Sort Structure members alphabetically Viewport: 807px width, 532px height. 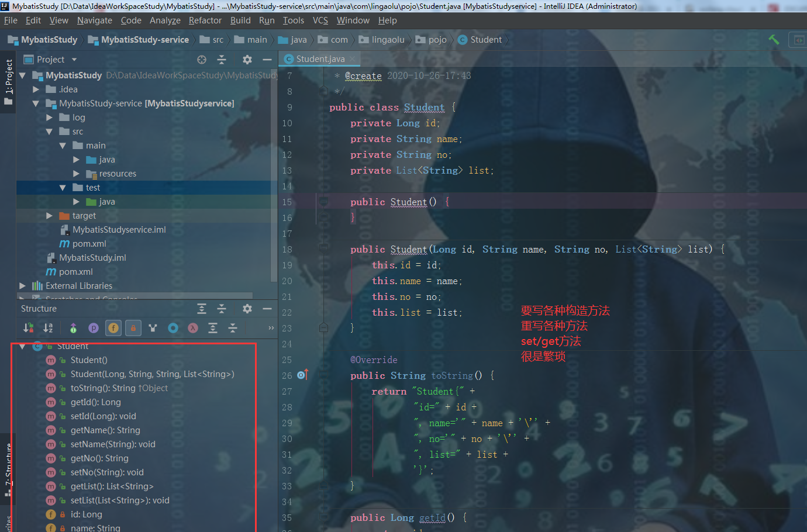48,328
